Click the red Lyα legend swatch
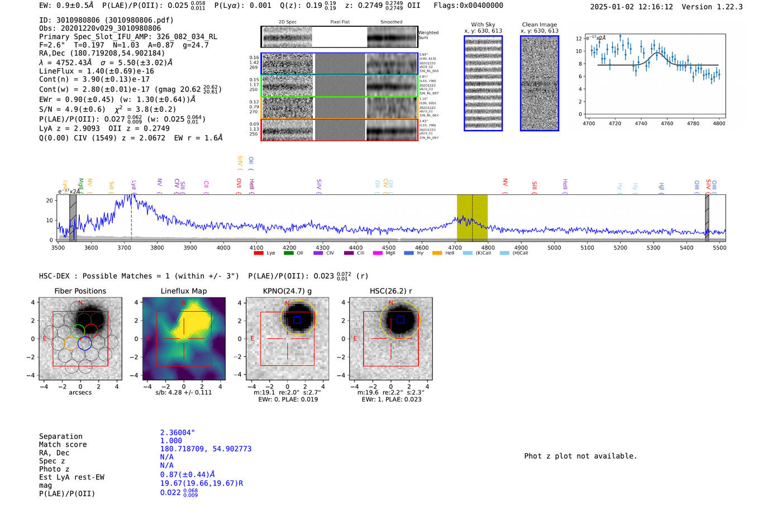This screenshot has width=782, height=532. [x=258, y=253]
